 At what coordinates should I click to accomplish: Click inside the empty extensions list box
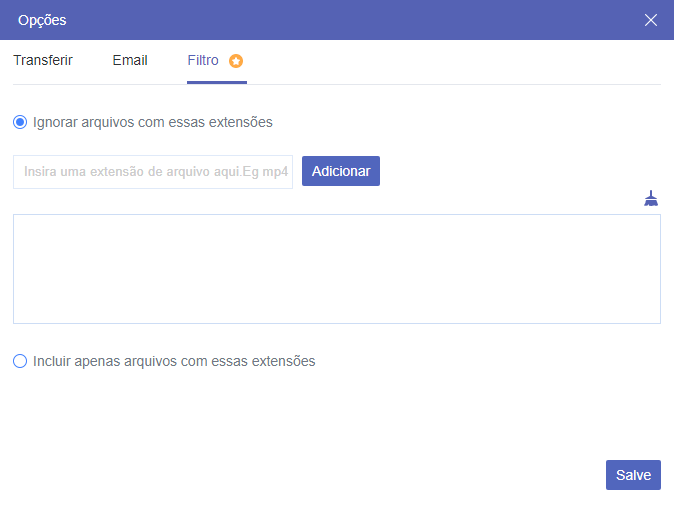tap(336, 268)
